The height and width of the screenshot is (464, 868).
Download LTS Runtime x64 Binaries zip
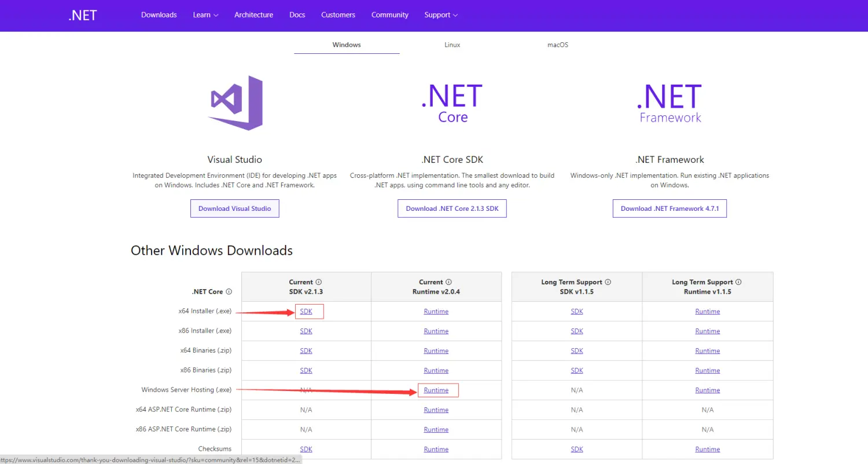(708, 351)
